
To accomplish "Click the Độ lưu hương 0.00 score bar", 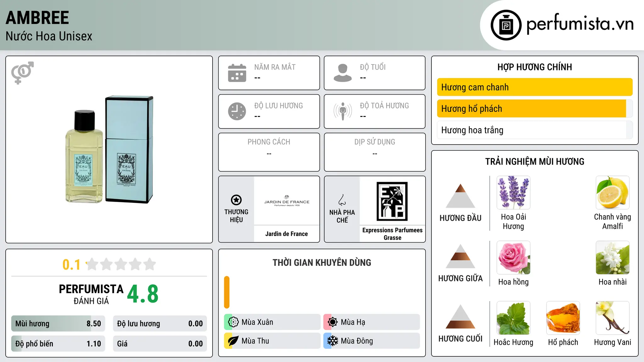I will (x=160, y=324).
